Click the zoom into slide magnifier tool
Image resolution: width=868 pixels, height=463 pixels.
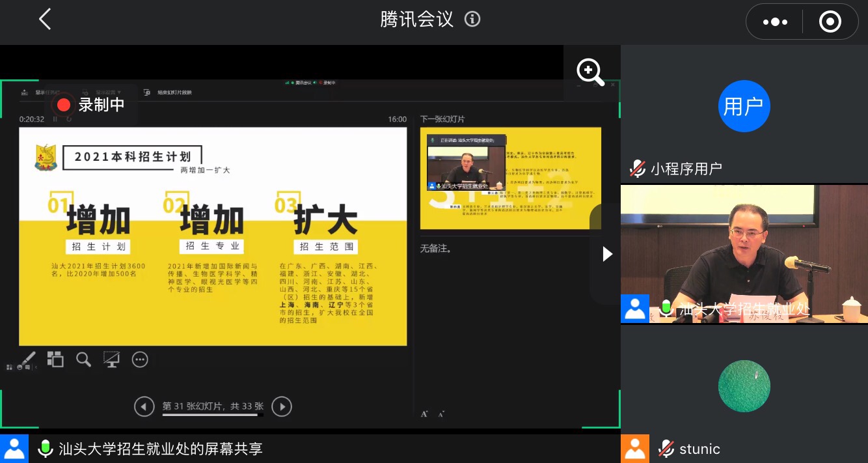[x=83, y=359]
